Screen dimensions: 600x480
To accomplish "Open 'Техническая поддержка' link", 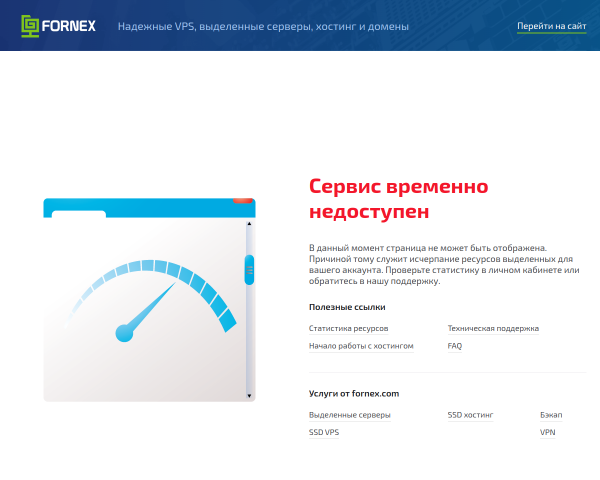I will pyautogui.click(x=493, y=328).
